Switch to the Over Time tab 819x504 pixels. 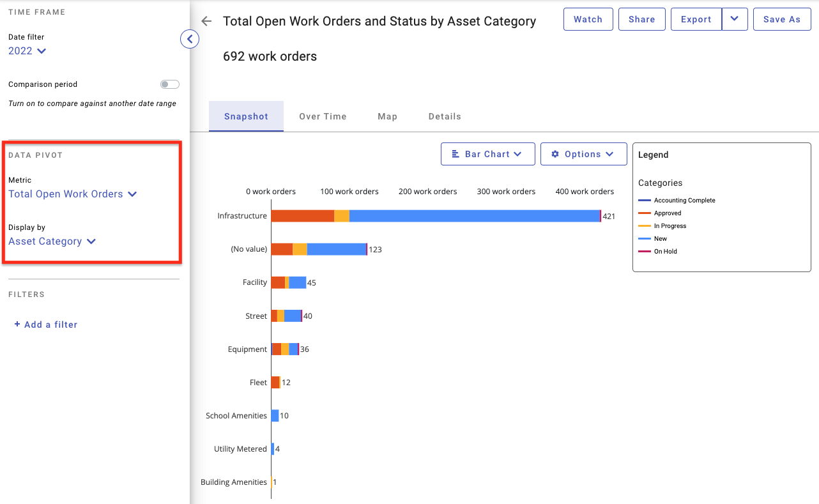click(323, 116)
